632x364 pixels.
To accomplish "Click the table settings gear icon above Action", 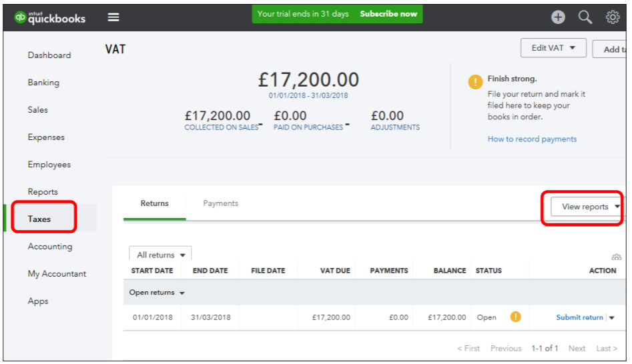I will tap(616, 257).
